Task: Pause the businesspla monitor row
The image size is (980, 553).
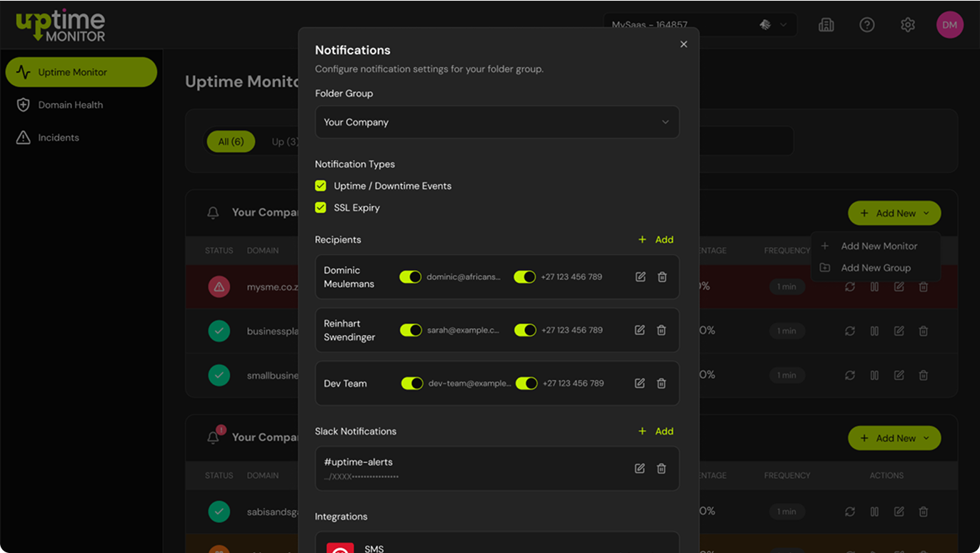Action: [x=874, y=331]
